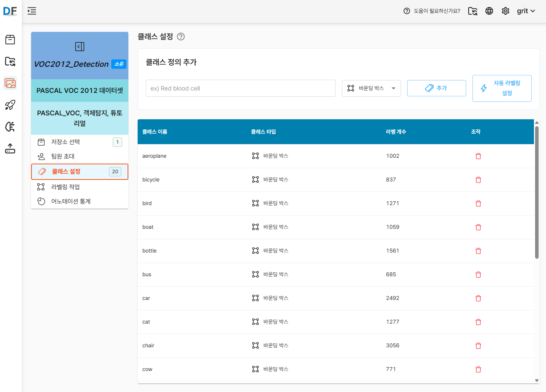Image resolution: width=546 pixels, height=392 pixels.
Task: Toggle the sidebar menu expand icon
Action: click(x=32, y=11)
